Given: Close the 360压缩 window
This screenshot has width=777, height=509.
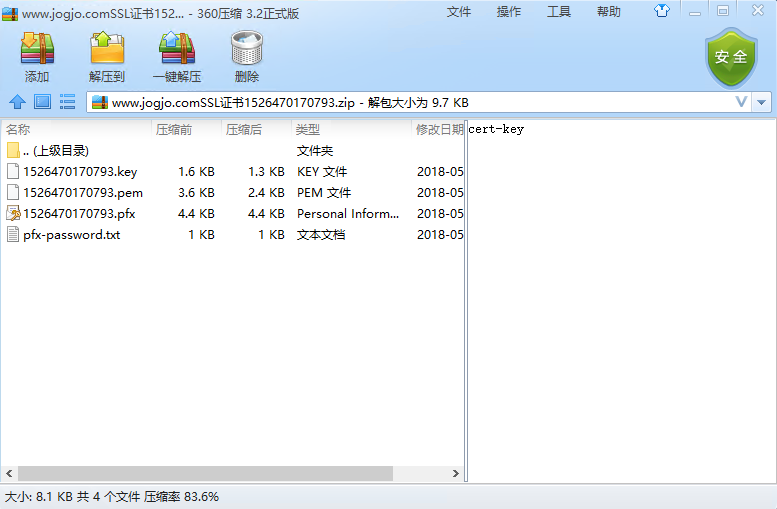Looking at the screenshot, I should (x=758, y=10).
